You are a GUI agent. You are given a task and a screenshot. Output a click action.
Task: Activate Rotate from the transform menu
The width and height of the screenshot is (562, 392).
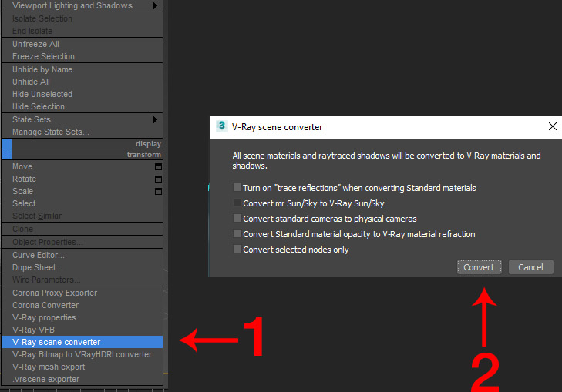coord(82,179)
